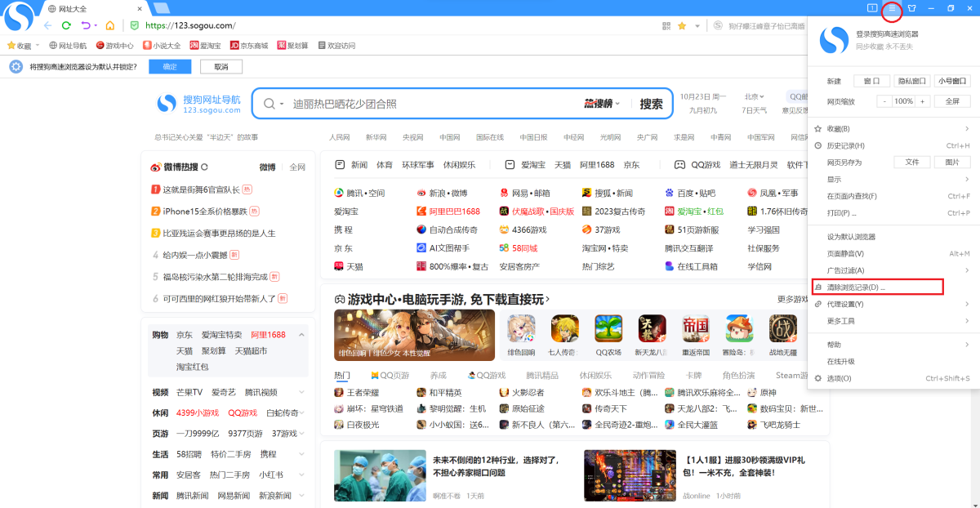
Task: Open the 热搜榜 search engine dropdown
Action: coord(602,104)
